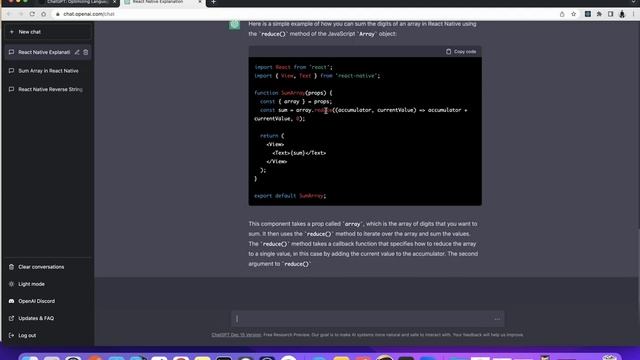Viewport: 640px width, 360px height.
Task: Edit the React Native Explanati chat title
Action: (77, 52)
